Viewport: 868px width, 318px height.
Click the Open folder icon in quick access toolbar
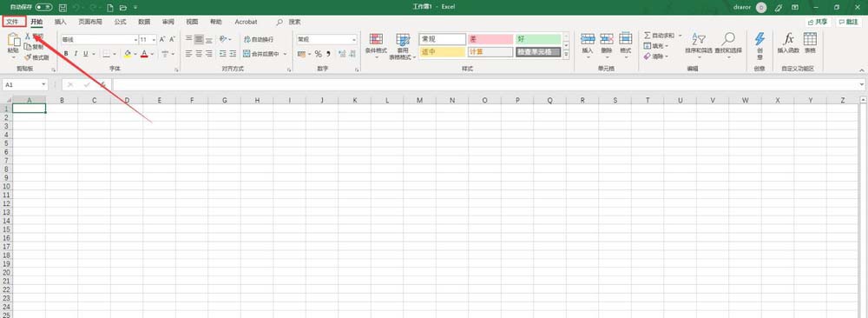coord(123,8)
